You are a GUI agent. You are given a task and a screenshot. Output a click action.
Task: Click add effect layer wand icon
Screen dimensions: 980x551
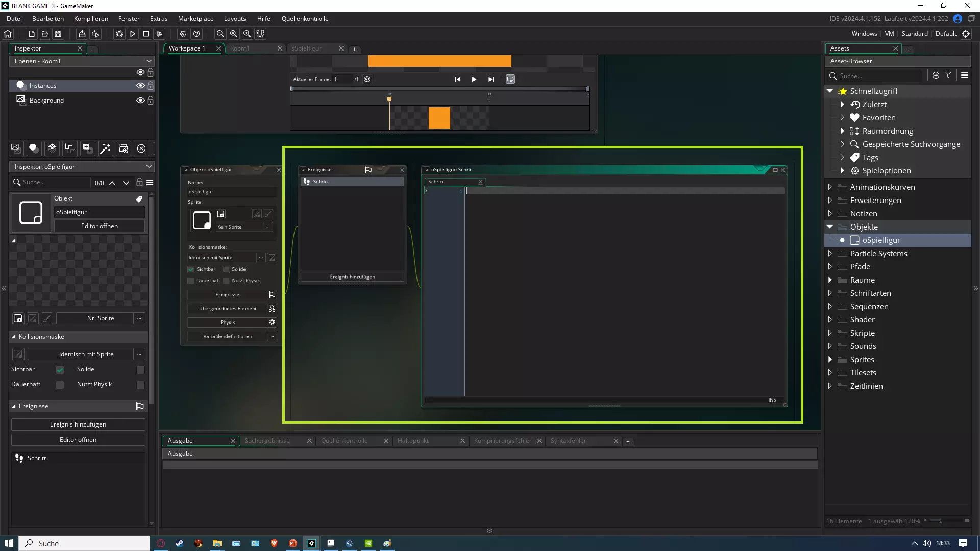pos(105,148)
